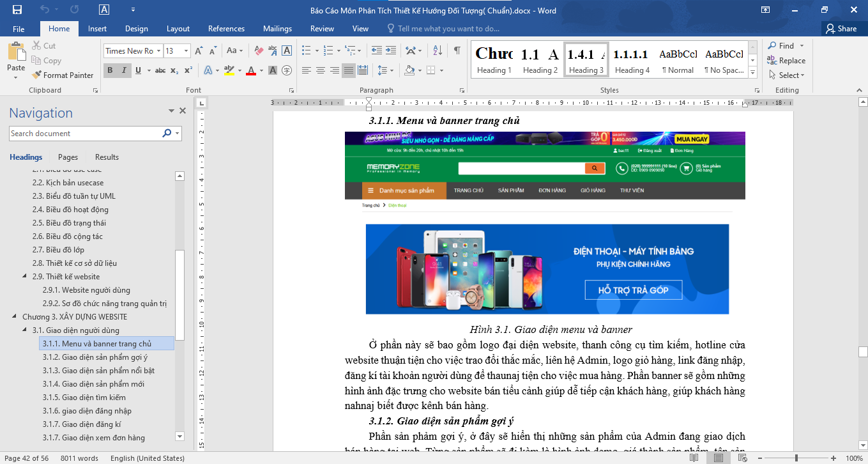Toggle Italic formatting
The width and height of the screenshot is (868, 464).
click(123, 70)
